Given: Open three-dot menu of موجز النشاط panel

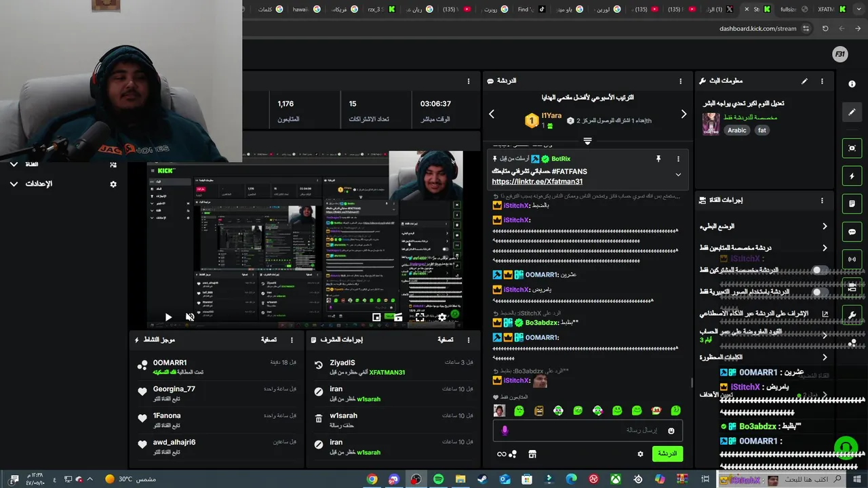Looking at the screenshot, I should click(x=292, y=340).
